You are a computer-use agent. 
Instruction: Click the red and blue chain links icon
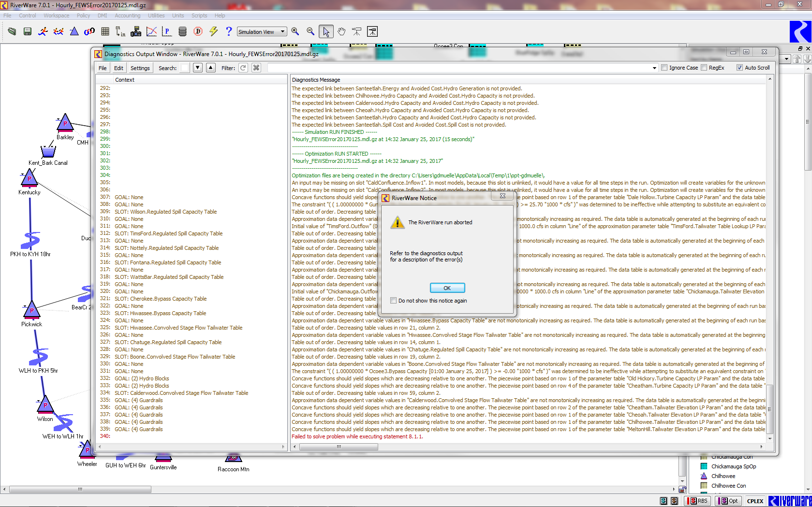pyautogui.click(x=89, y=31)
